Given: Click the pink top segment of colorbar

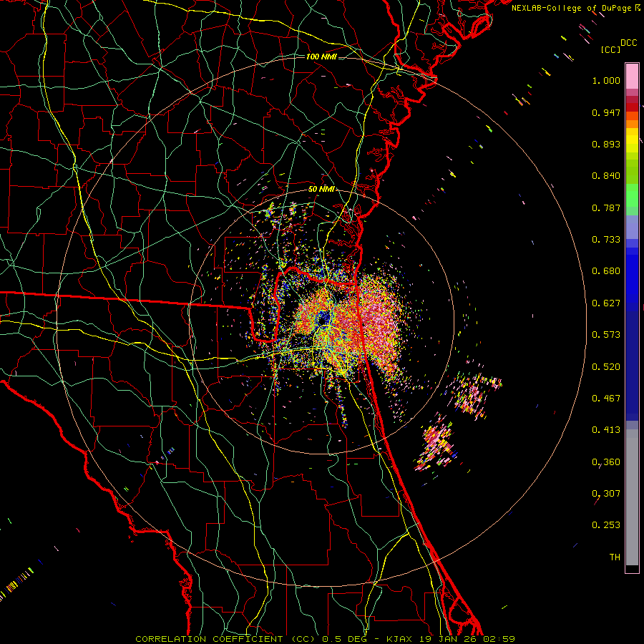Looking at the screenshot, I should click(632, 76).
